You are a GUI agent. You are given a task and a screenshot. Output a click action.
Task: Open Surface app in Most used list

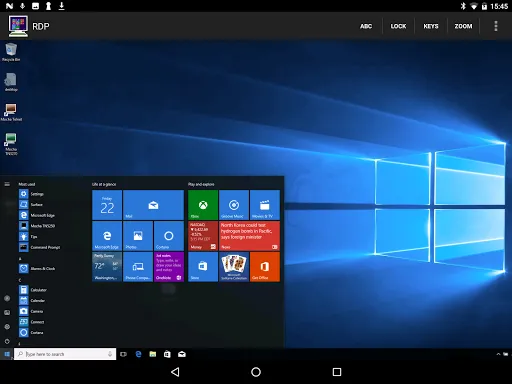(x=31, y=205)
